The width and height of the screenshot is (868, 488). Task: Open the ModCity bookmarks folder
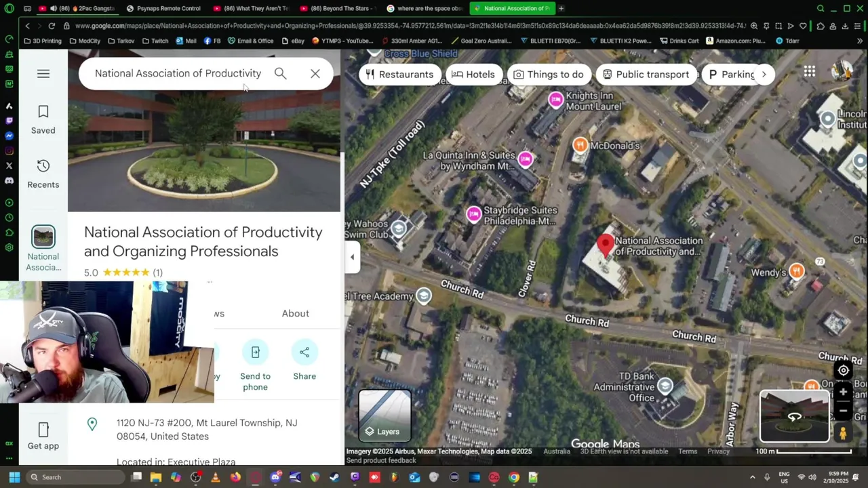[x=84, y=41]
